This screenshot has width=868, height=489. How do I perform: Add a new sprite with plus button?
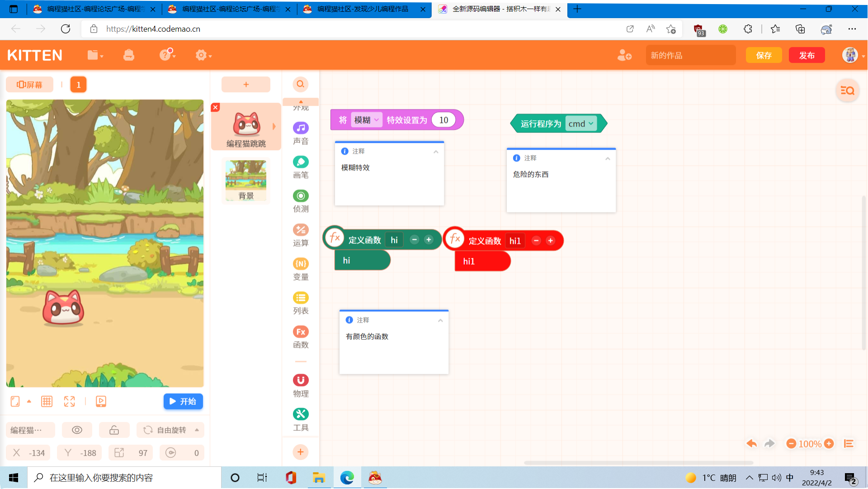click(246, 84)
